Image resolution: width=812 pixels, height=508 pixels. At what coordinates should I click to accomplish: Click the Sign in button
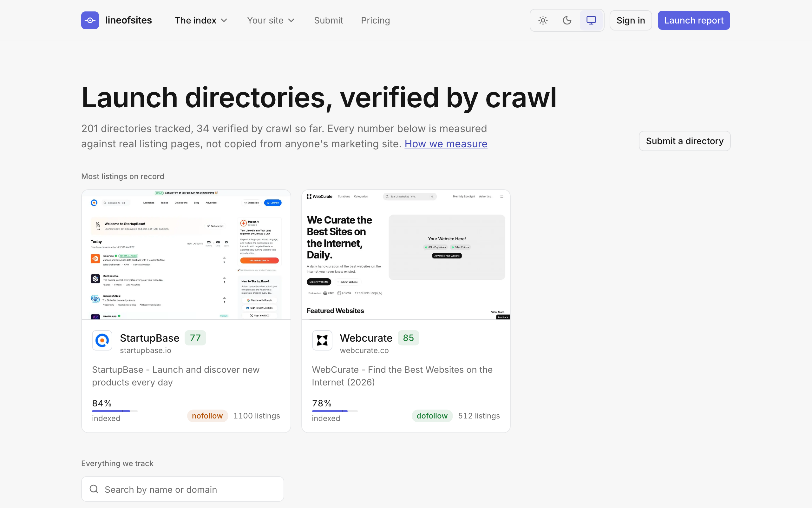pyautogui.click(x=631, y=20)
